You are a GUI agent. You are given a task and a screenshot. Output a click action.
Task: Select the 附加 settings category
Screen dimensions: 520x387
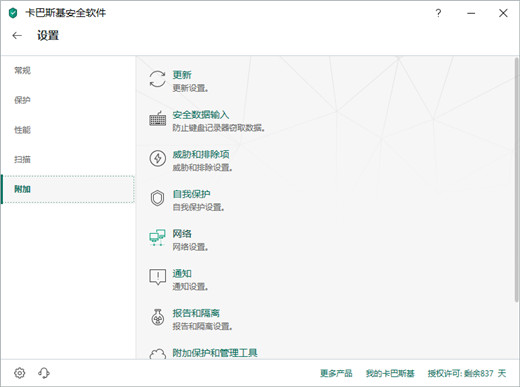tap(68, 189)
